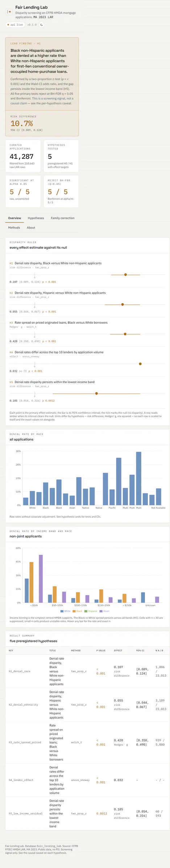Go to the Methods tab
170x868 pixels.
tap(14, 227)
